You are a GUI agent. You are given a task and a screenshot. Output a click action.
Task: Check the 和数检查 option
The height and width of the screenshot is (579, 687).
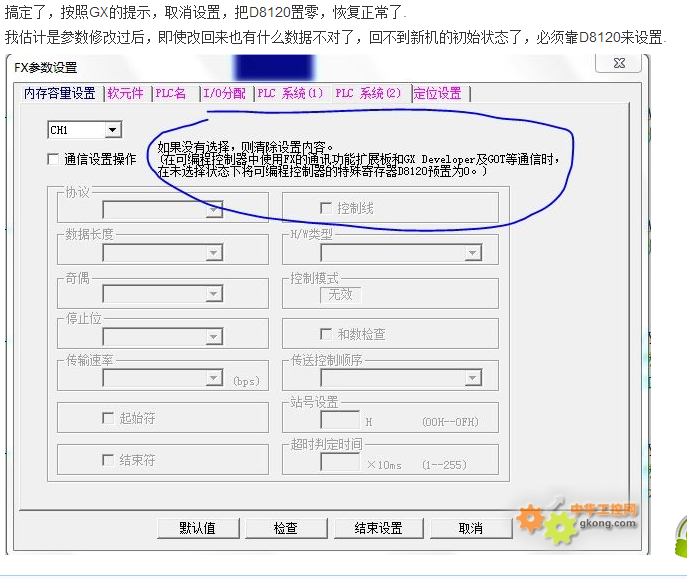pyautogui.click(x=325, y=334)
